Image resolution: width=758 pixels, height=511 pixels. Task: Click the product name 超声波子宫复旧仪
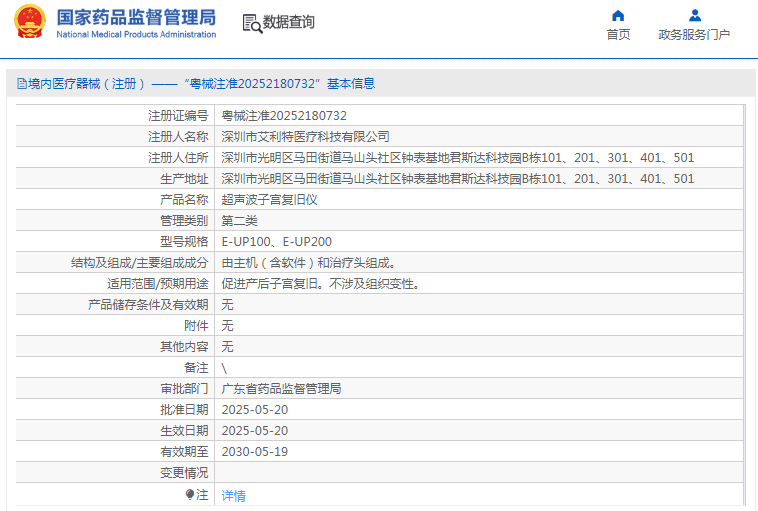coord(269,200)
